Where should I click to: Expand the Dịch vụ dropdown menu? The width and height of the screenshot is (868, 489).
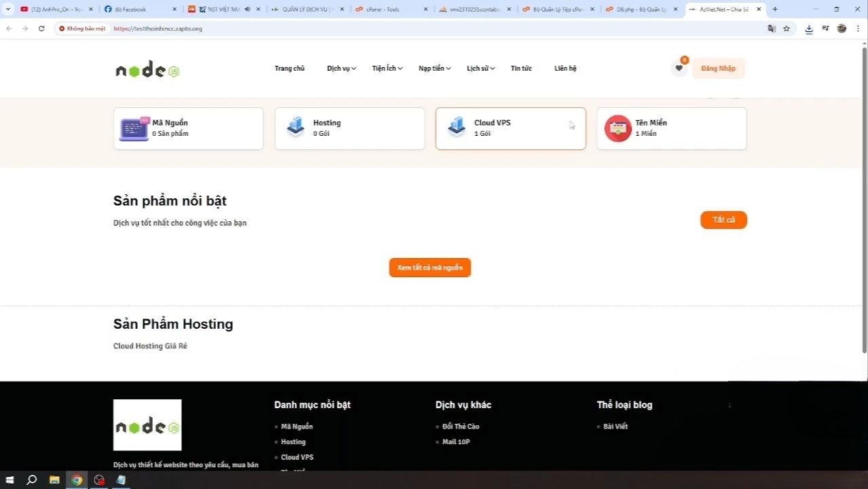pos(341,69)
